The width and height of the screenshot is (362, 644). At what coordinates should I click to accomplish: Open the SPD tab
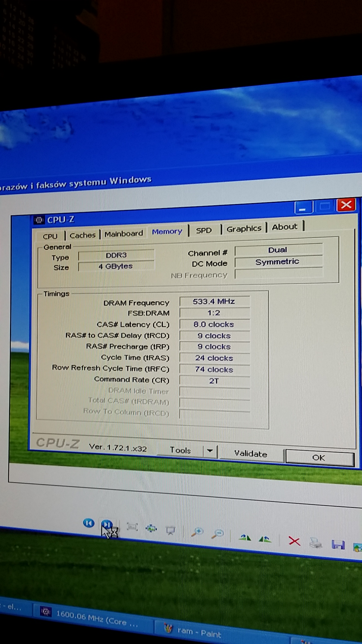click(204, 230)
